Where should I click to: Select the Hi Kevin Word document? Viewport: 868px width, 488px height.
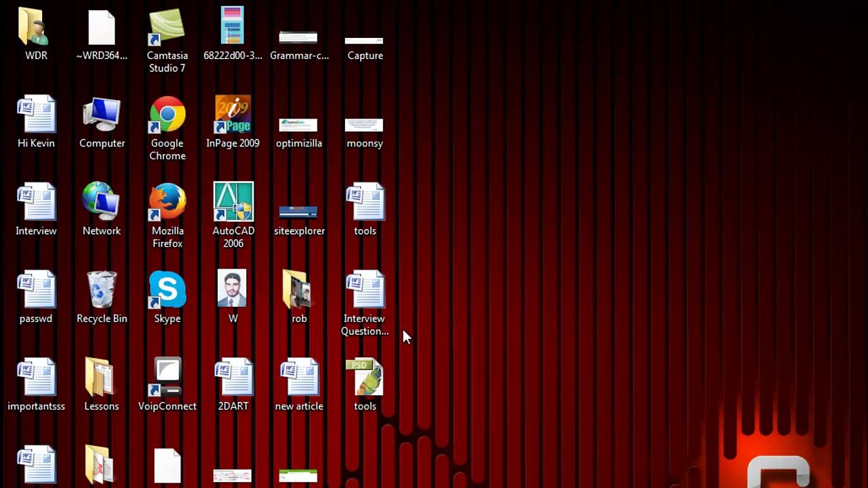(36, 114)
